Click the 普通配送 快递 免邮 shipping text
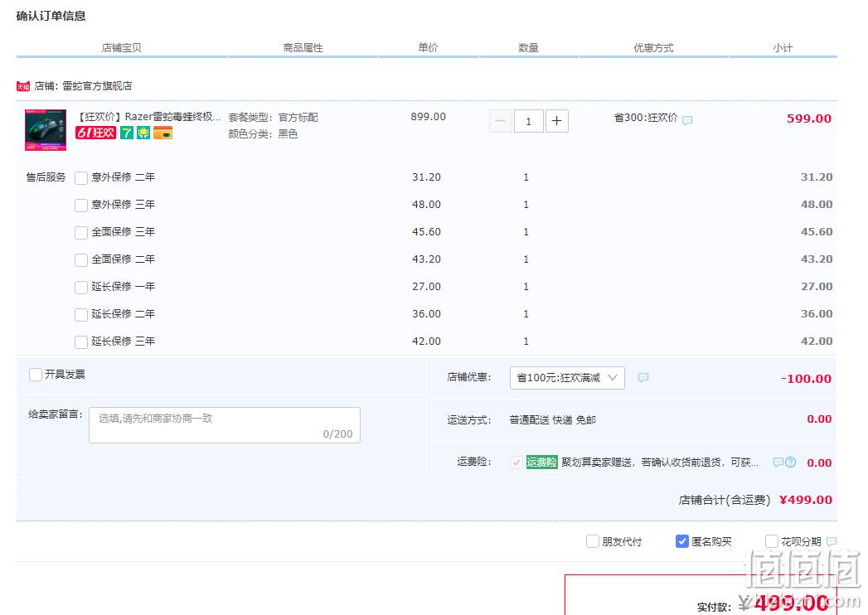The height and width of the screenshot is (615, 868). pos(552,420)
